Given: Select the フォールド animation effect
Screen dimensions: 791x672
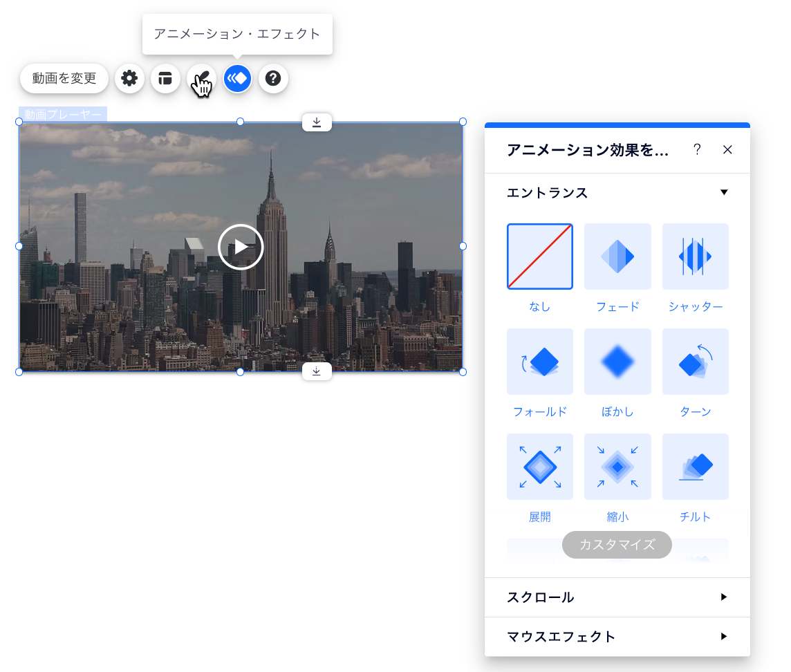Looking at the screenshot, I should 540,361.
